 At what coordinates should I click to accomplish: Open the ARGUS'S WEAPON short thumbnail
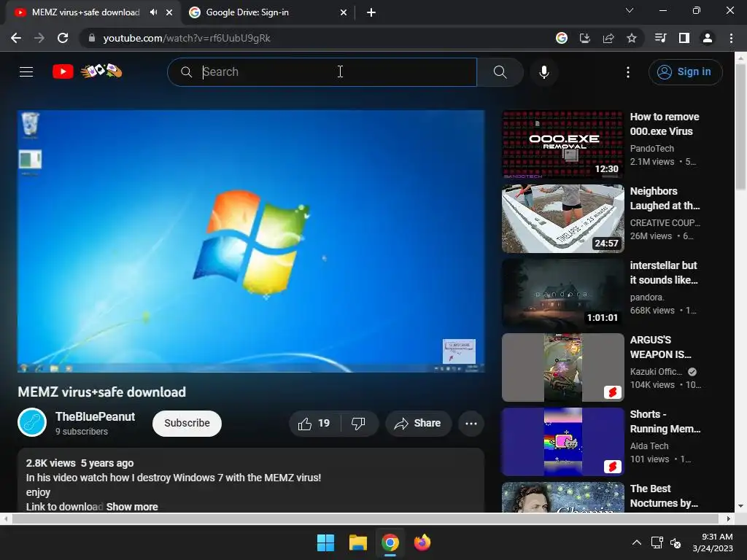tap(562, 367)
